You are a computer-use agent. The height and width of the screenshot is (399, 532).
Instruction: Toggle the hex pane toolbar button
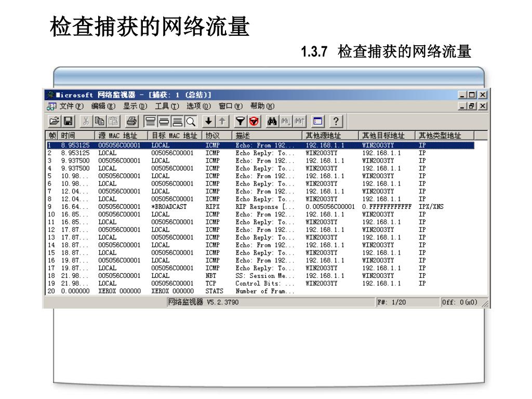(177, 121)
